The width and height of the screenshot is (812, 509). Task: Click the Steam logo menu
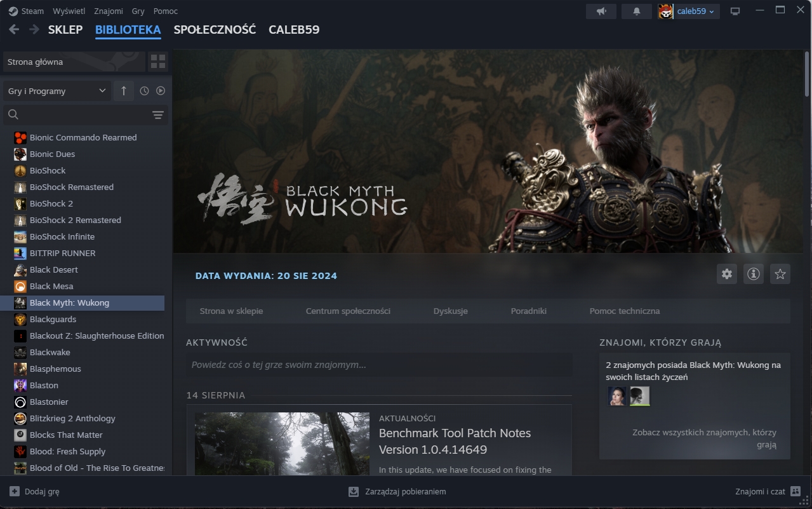point(13,11)
